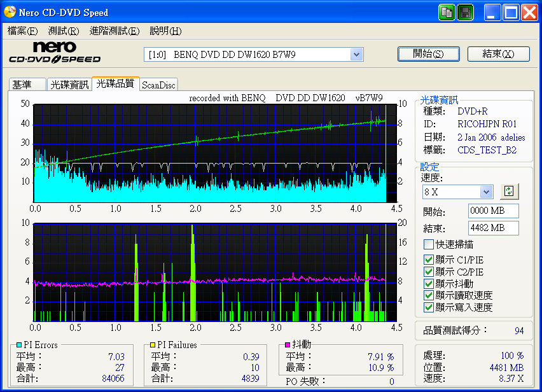542x392 pixels.
Task: Click the save floppy disk icon in title bar
Action: [x=465, y=13]
